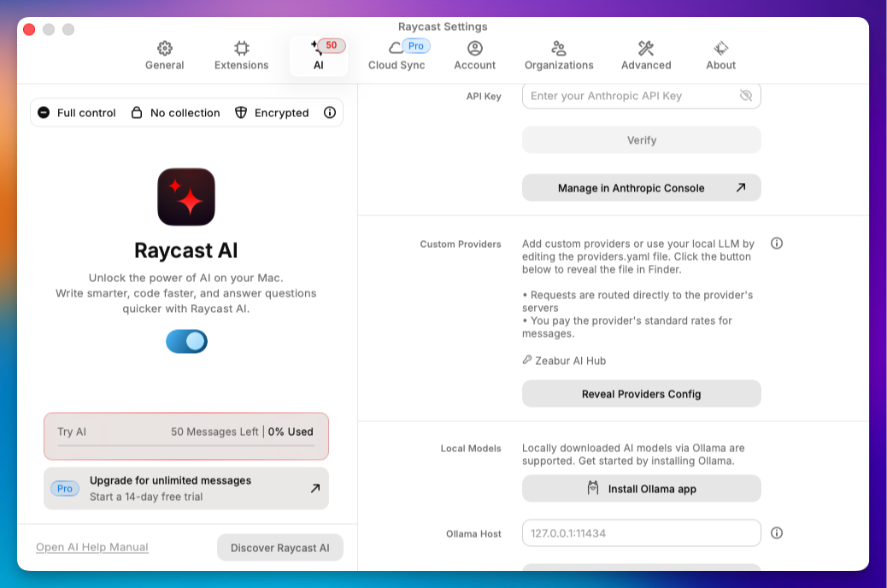Click the Raycast AI sparkle logo

point(186,197)
